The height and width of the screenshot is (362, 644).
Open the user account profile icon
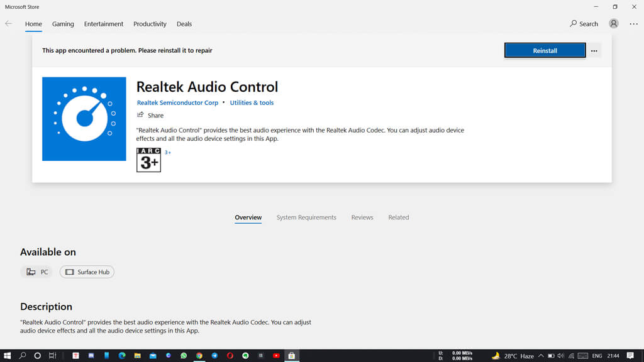coord(613,24)
